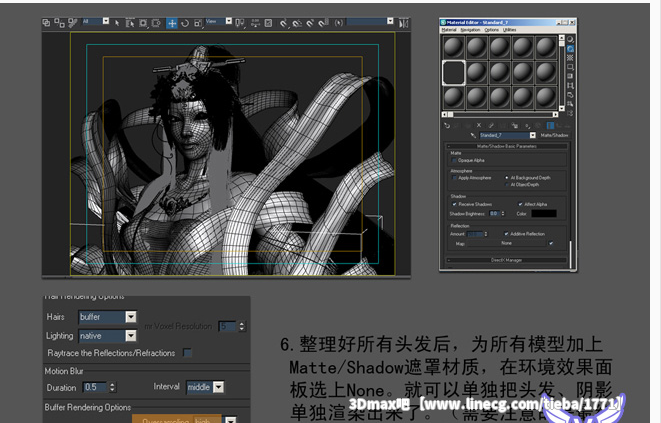Click the Select and Link icon

(46, 23)
